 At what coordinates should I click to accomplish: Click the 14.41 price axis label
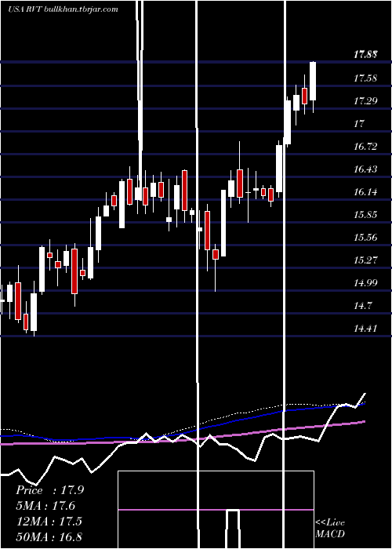click(x=365, y=329)
